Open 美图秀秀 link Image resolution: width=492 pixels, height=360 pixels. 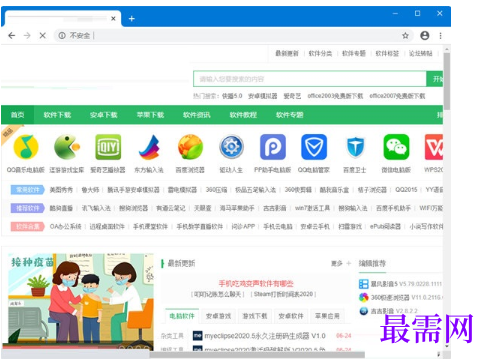61,190
